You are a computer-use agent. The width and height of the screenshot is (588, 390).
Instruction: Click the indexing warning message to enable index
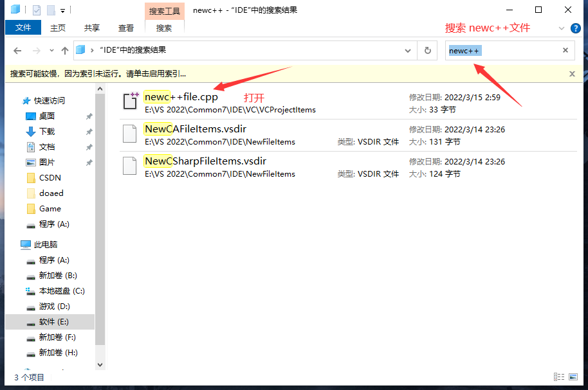(x=98, y=74)
